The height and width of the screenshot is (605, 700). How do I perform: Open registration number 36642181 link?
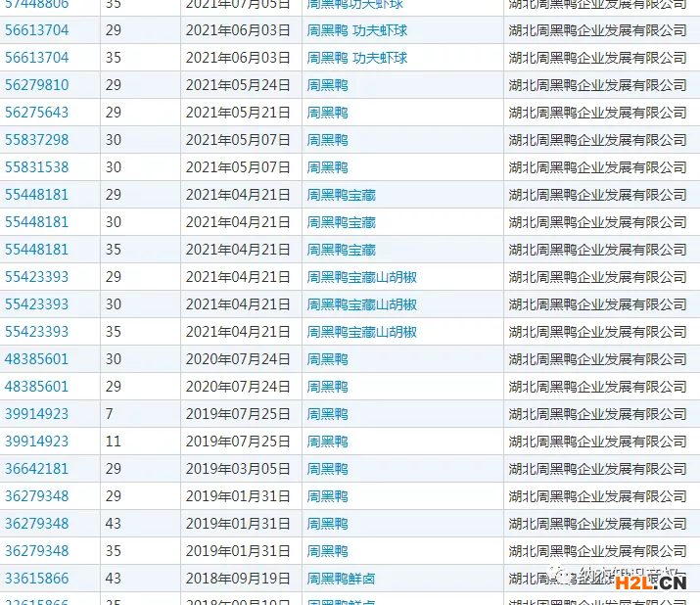[36, 468]
